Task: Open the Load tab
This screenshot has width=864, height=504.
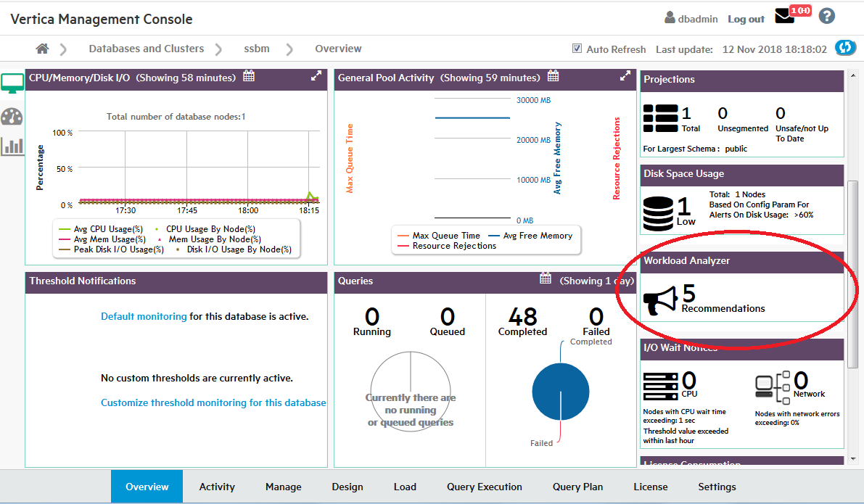Action: point(405,487)
